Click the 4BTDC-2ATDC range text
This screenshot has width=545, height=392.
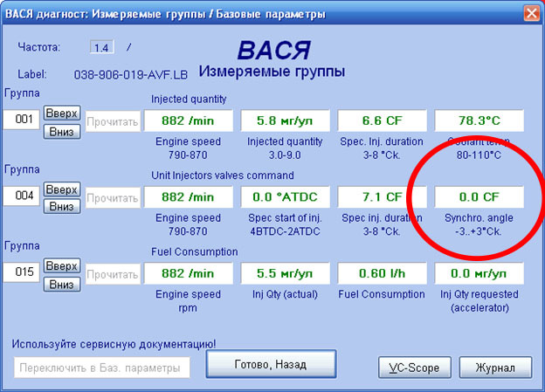click(285, 231)
